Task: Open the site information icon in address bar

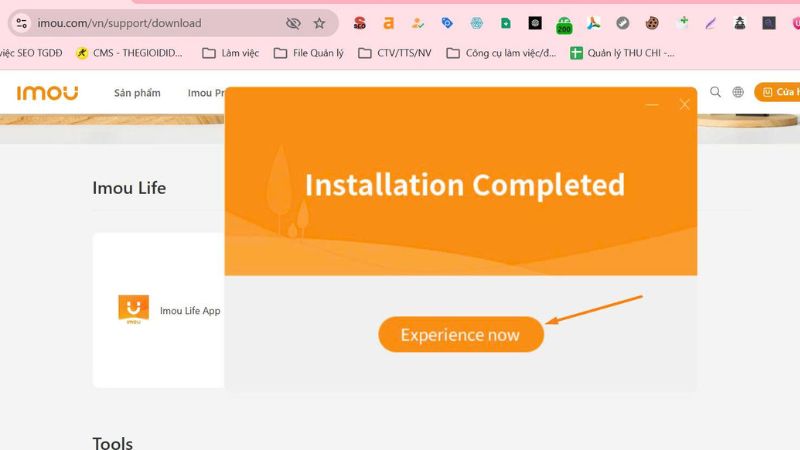Action: (x=21, y=23)
